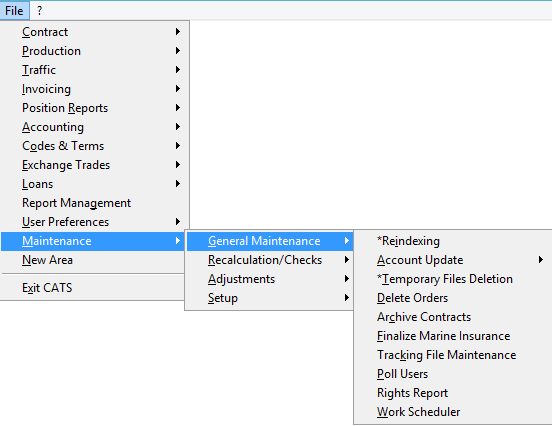The width and height of the screenshot is (552, 426).
Task: Open the Accounting submenu
Action: (94, 127)
